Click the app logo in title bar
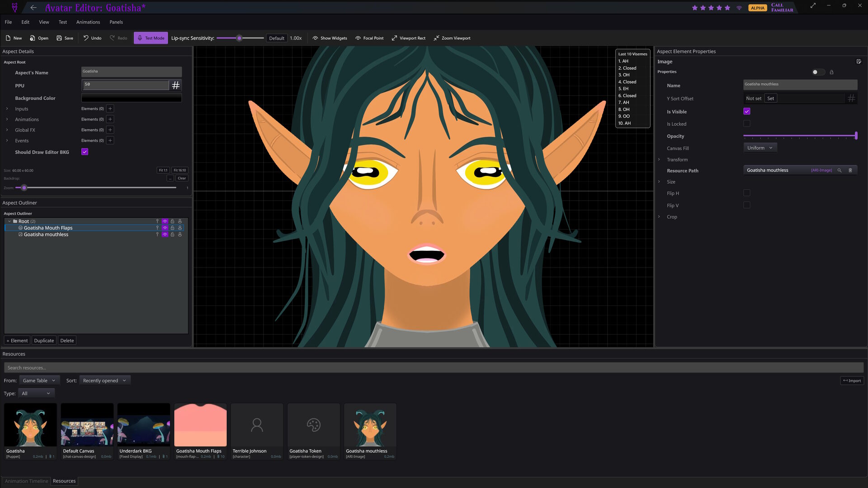The height and width of the screenshot is (488, 868). click(14, 8)
